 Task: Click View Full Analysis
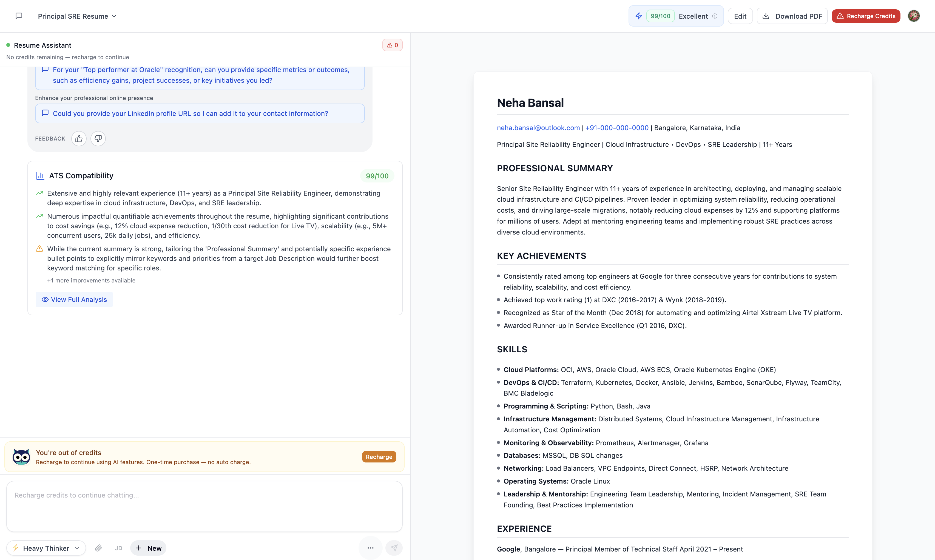coord(74,299)
